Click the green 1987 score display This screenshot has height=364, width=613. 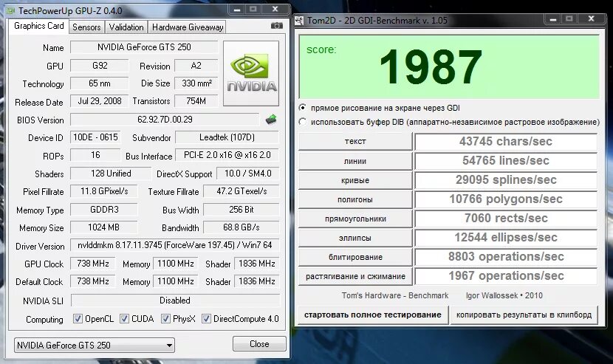point(449,66)
